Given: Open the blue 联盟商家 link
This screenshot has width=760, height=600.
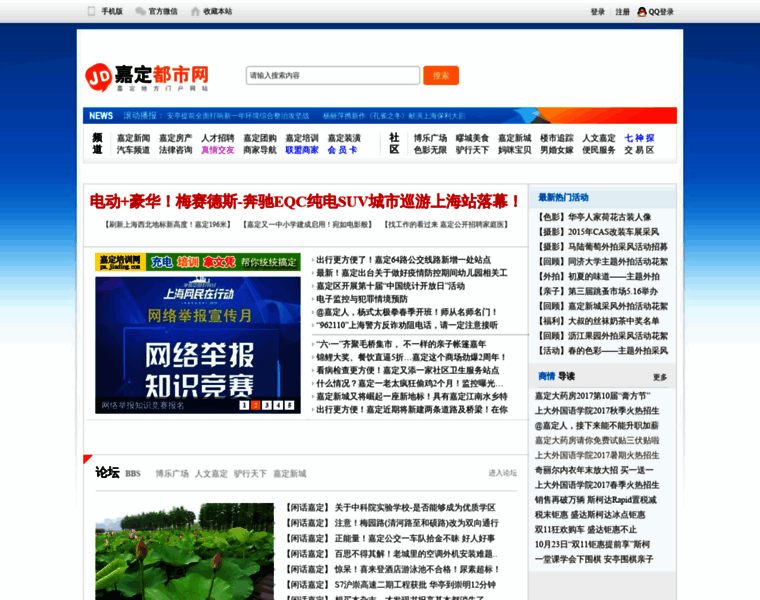Looking at the screenshot, I should coord(302,150).
